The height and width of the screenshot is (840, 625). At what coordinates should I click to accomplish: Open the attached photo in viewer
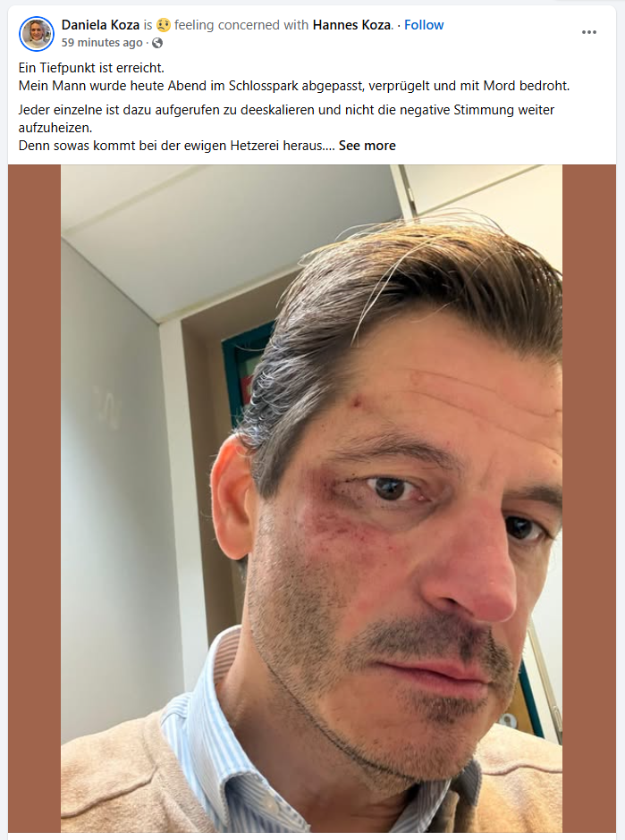[311, 499]
